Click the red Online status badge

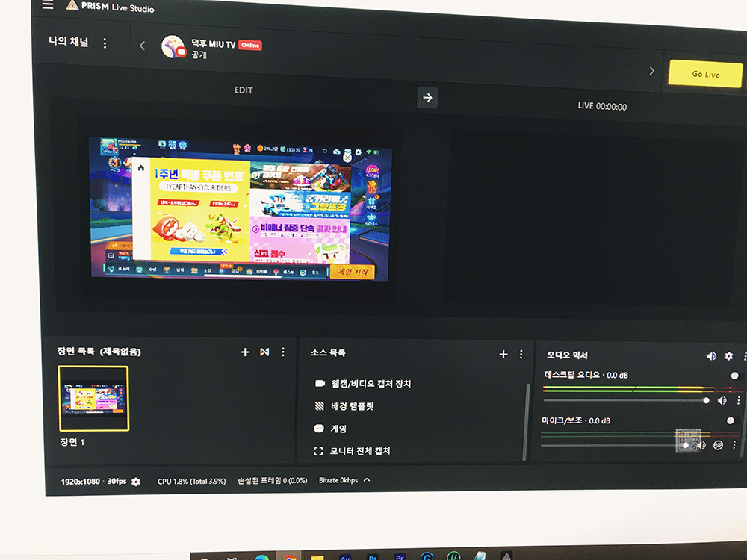coord(250,46)
